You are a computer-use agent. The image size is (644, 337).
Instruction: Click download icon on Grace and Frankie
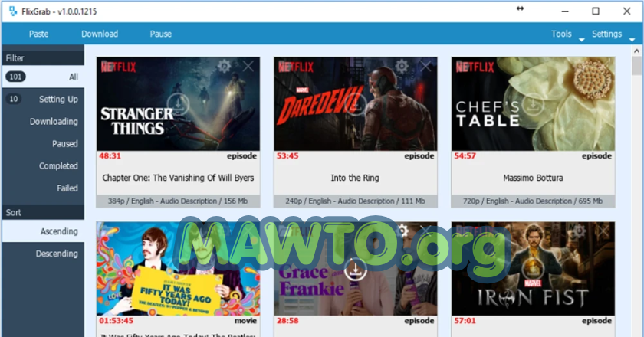(355, 270)
